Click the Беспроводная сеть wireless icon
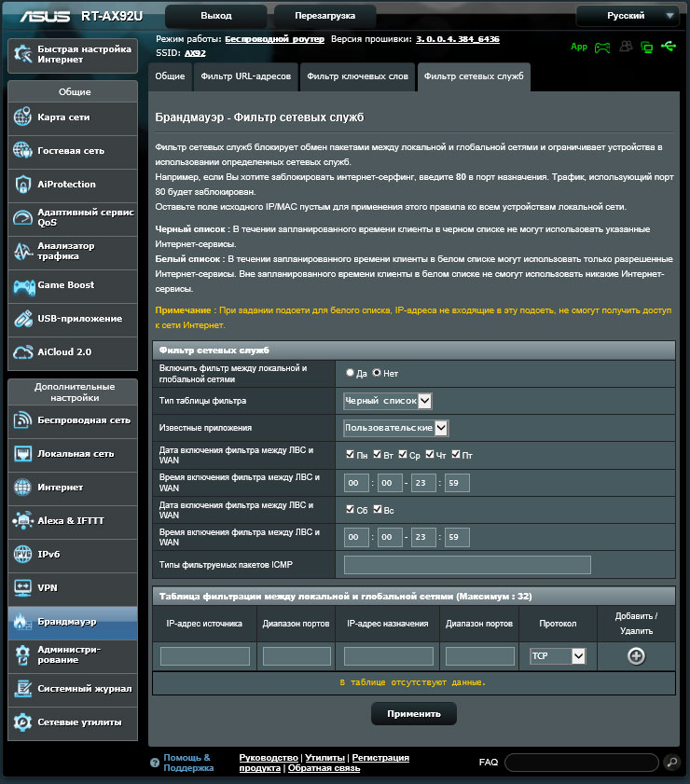This screenshot has width=690, height=784. click(22, 420)
